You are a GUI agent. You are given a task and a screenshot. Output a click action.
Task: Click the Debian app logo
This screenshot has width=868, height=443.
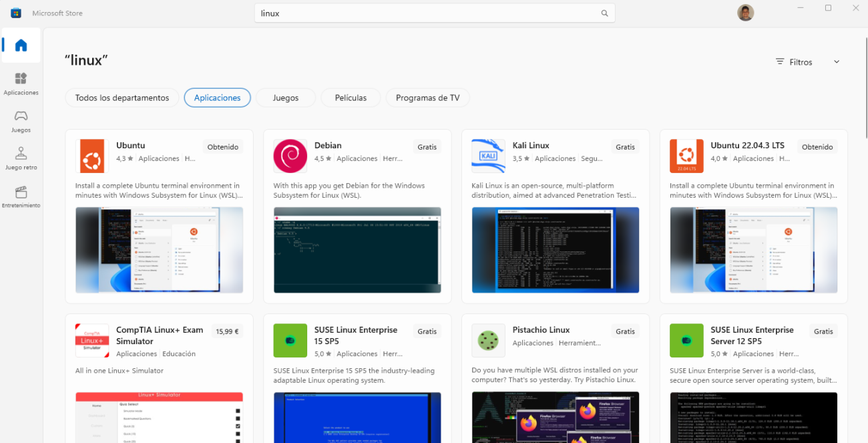[290, 156]
